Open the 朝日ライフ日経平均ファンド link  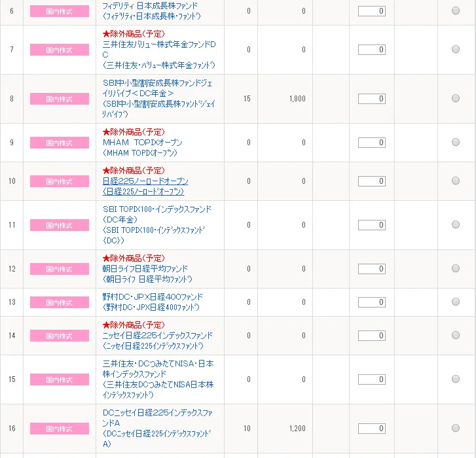click(145, 269)
